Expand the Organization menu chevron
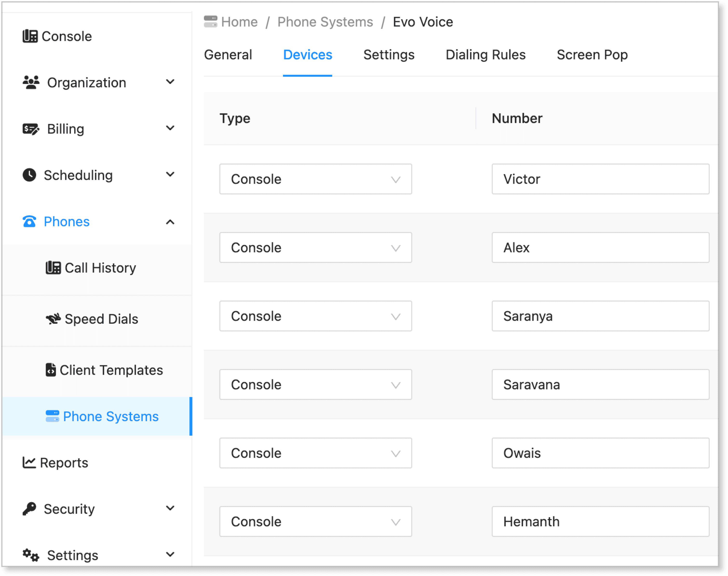Viewport: 728px width, 576px height. coord(170,82)
